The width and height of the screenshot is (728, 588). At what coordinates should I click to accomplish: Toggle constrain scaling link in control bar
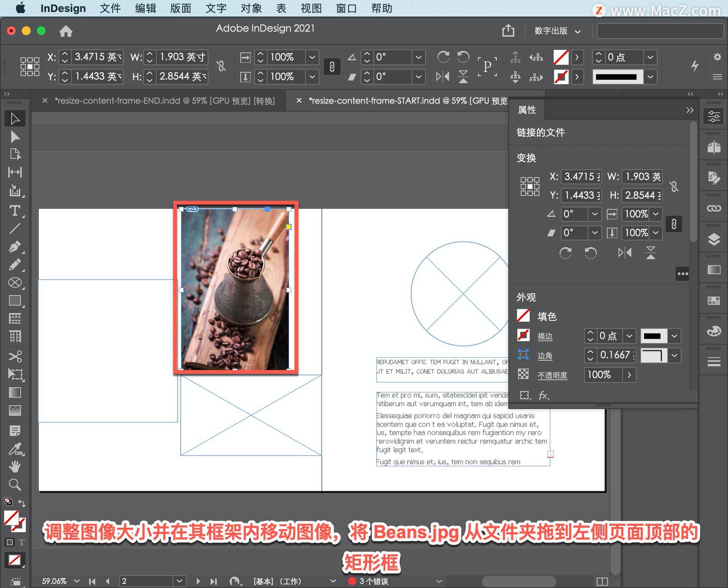tap(332, 67)
